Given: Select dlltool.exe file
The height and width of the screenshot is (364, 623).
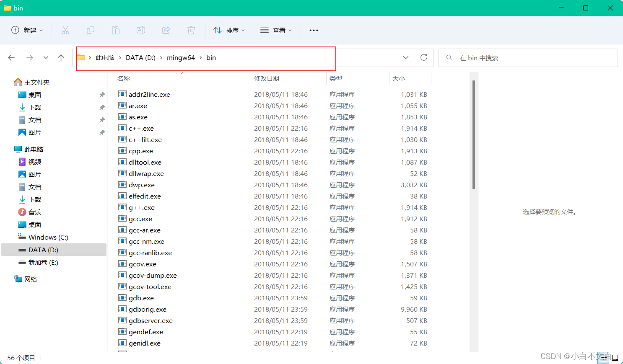Looking at the screenshot, I should click(145, 162).
